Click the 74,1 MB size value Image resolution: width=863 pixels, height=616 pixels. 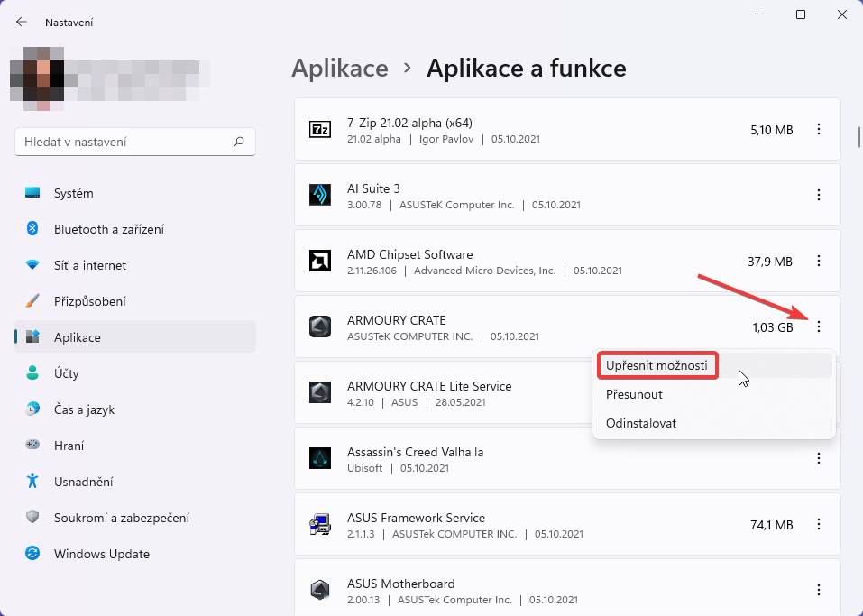(x=772, y=525)
